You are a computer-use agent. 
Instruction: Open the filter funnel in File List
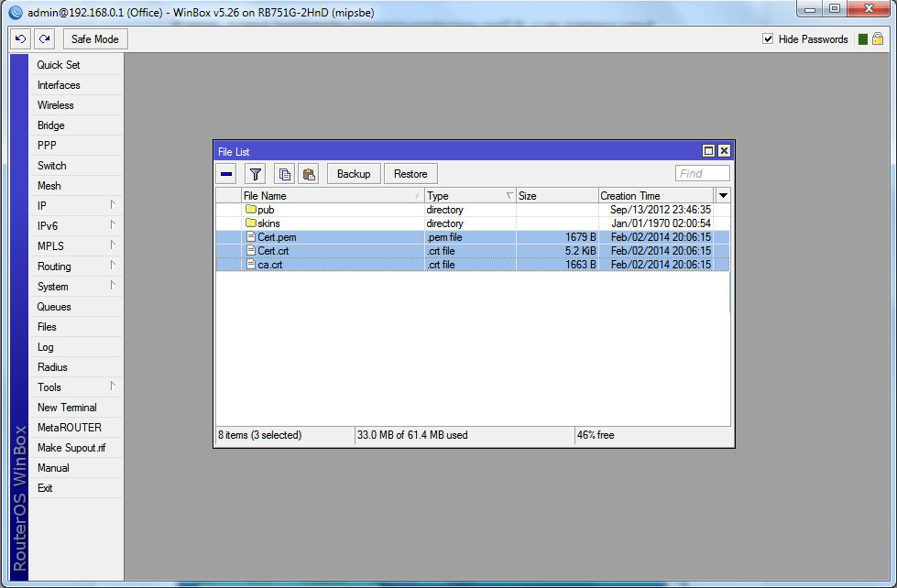point(256,174)
